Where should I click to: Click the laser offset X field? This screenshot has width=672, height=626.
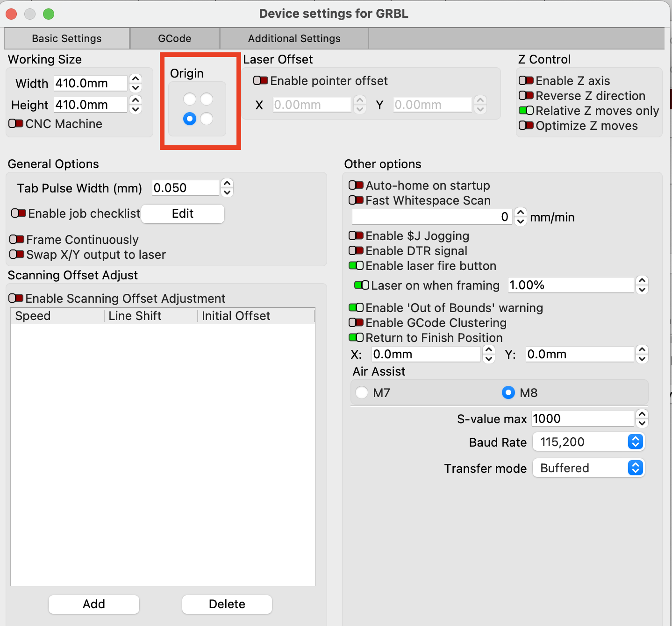(x=312, y=105)
